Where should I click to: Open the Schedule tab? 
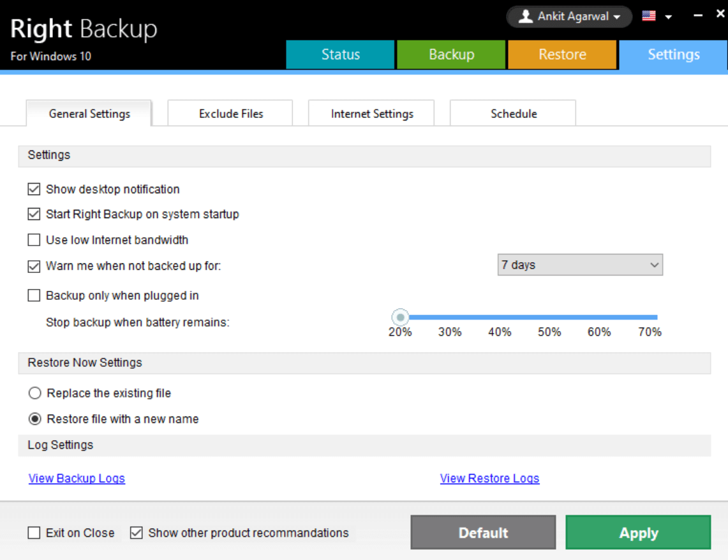[513, 114]
